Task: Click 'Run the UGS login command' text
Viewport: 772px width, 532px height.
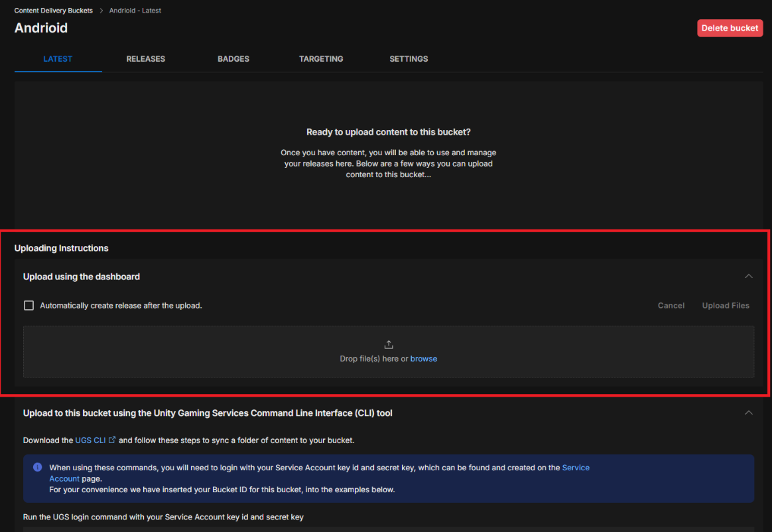Action: tap(163, 517)
